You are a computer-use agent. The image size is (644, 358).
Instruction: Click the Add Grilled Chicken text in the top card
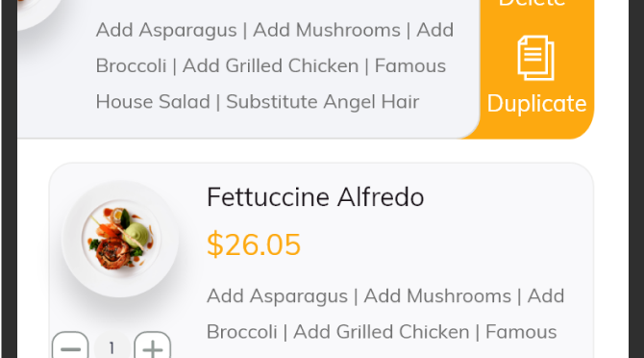(x=270, y=65)
